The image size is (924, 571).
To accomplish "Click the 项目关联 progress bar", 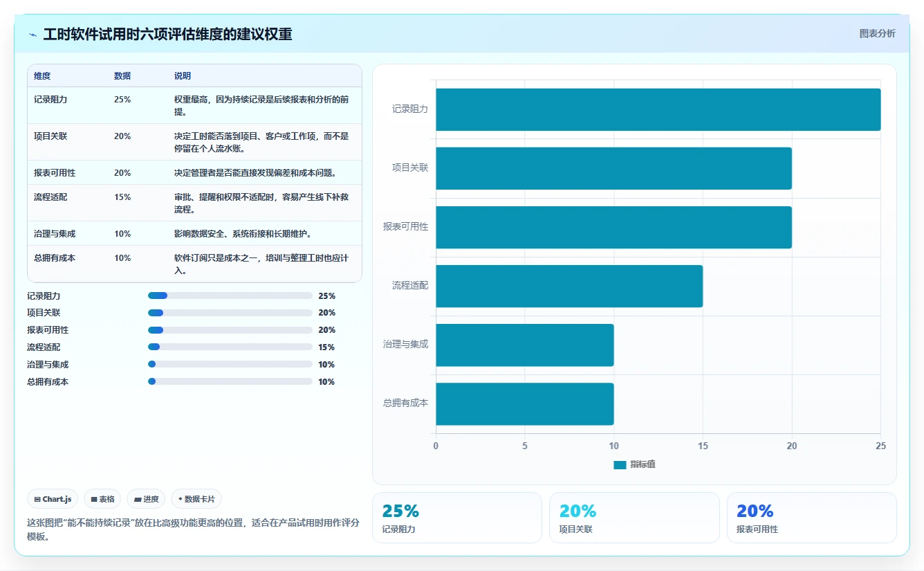I will click(x=230, y=313).
